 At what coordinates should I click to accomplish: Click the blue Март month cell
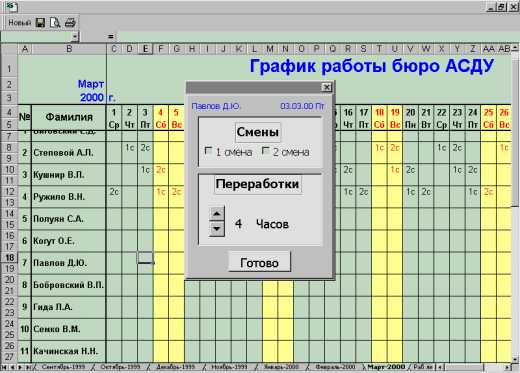pos(91,84)
